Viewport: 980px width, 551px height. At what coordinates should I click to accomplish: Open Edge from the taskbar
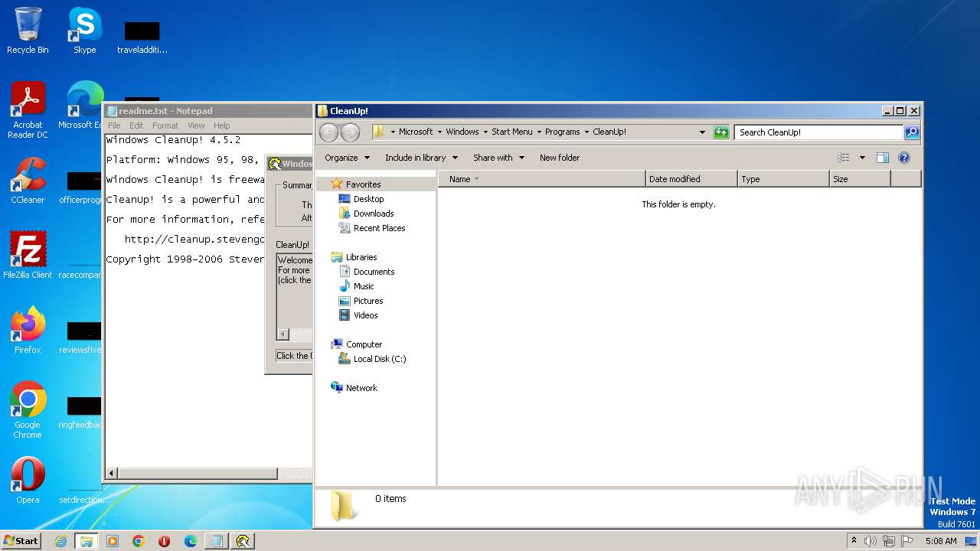(x=191, y=541)
